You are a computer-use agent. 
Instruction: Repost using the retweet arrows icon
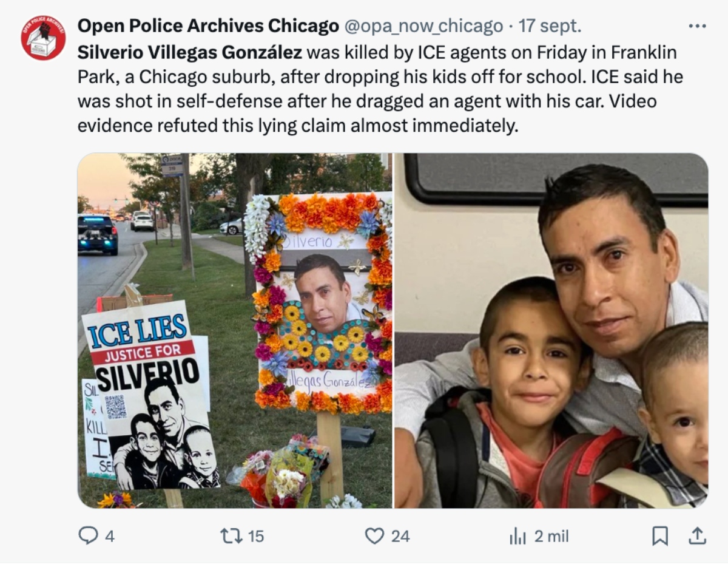click(x=230, y=535)
